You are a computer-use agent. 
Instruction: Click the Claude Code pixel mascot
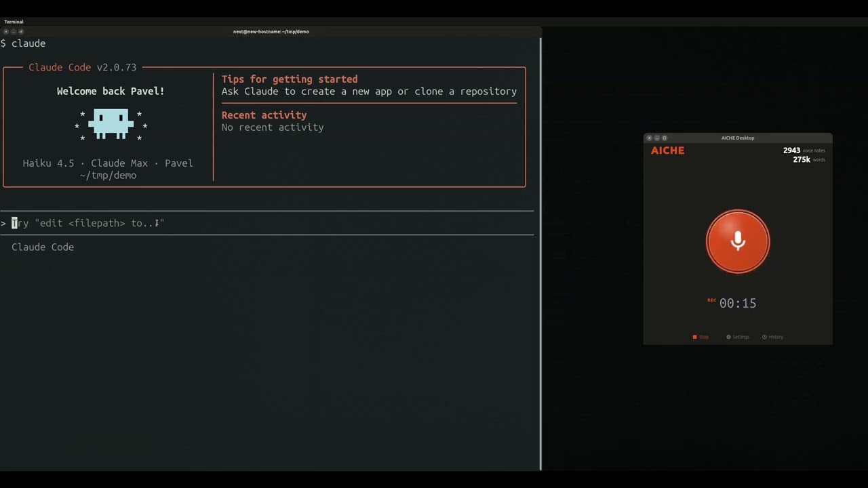[111, 125]
